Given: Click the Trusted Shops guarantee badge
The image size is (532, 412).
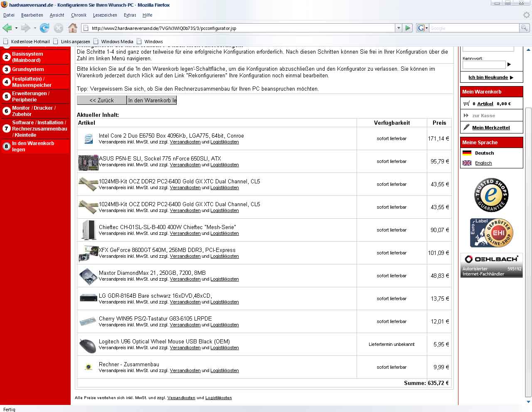Looking at the screenshot, I should pos(491,195).
